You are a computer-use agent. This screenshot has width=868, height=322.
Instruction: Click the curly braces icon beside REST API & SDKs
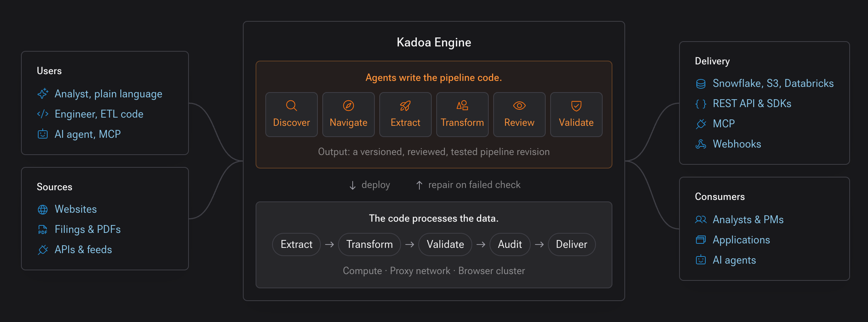click(x=701, y=104)
